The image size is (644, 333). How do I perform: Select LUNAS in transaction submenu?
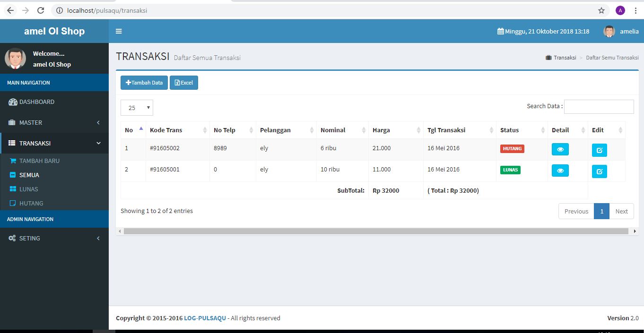(29, 189)
